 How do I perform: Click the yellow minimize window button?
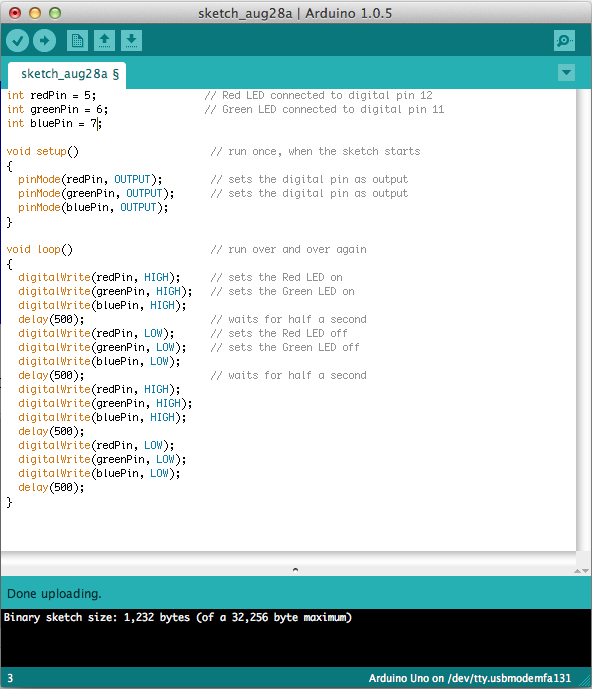click(35, 13)
